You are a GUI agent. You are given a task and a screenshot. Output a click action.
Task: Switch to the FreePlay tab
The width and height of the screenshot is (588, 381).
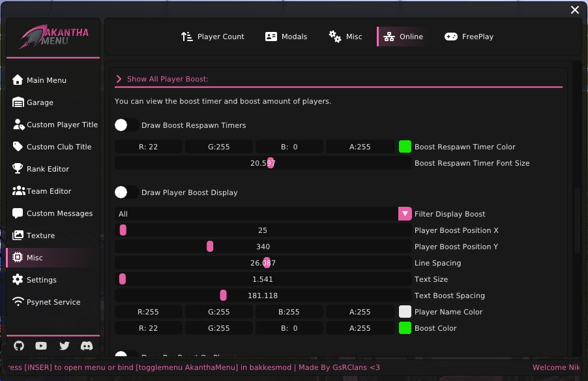[469, 37]
